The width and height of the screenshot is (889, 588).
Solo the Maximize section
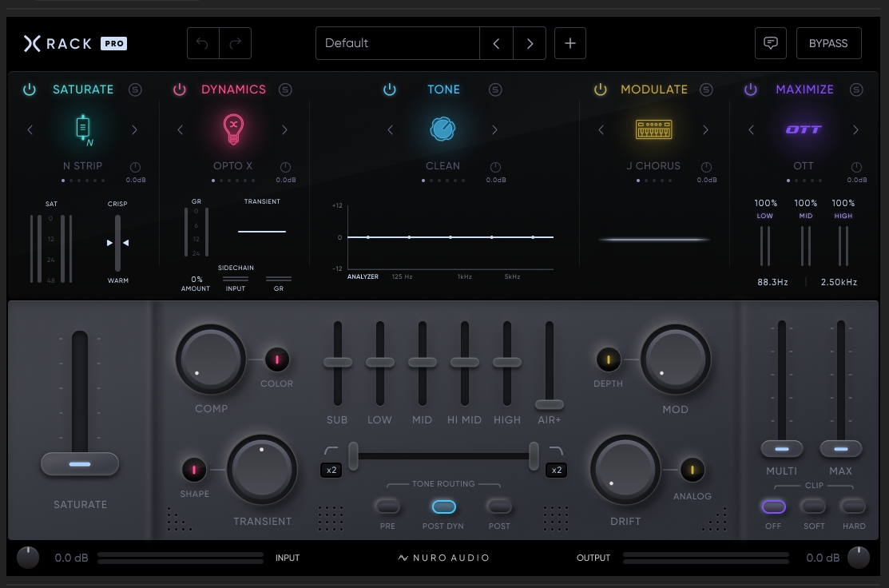pos(856,89)
